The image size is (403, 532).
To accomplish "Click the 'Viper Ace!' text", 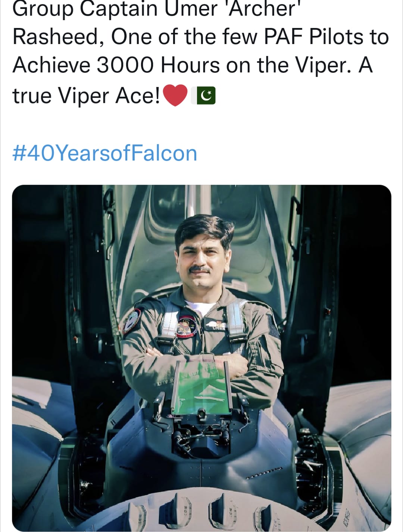I will tap(109, 96).
